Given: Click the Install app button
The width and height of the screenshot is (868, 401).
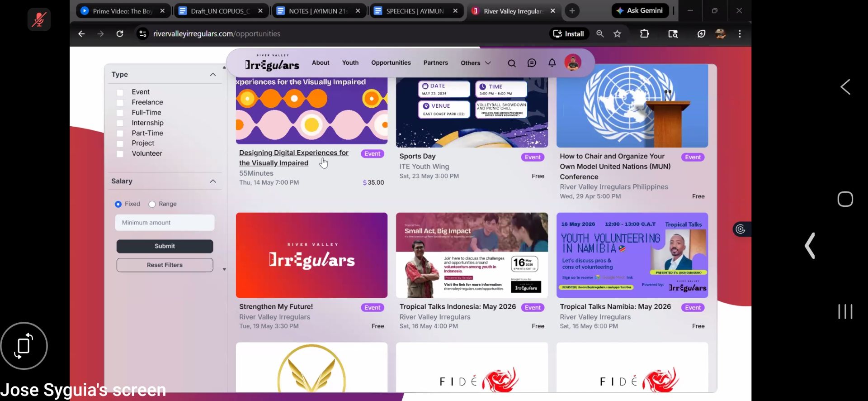Looking at the screenshot, I should (569, 33).
